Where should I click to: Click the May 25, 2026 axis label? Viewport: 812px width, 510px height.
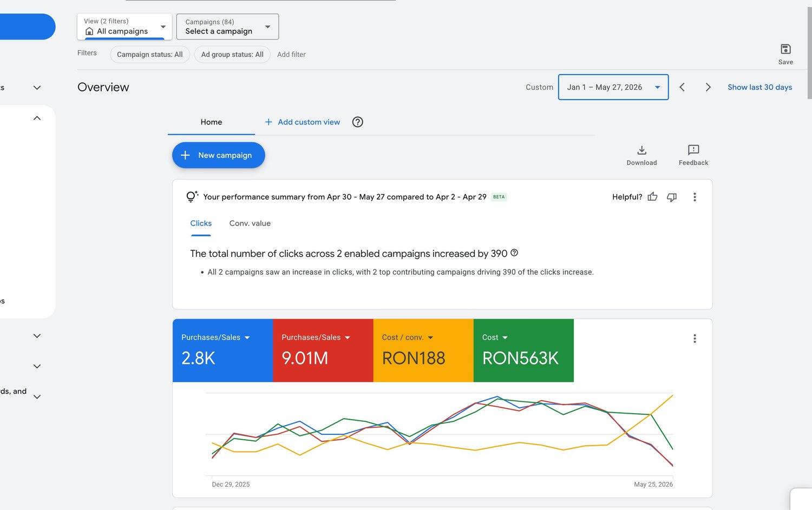click(653, 485)
